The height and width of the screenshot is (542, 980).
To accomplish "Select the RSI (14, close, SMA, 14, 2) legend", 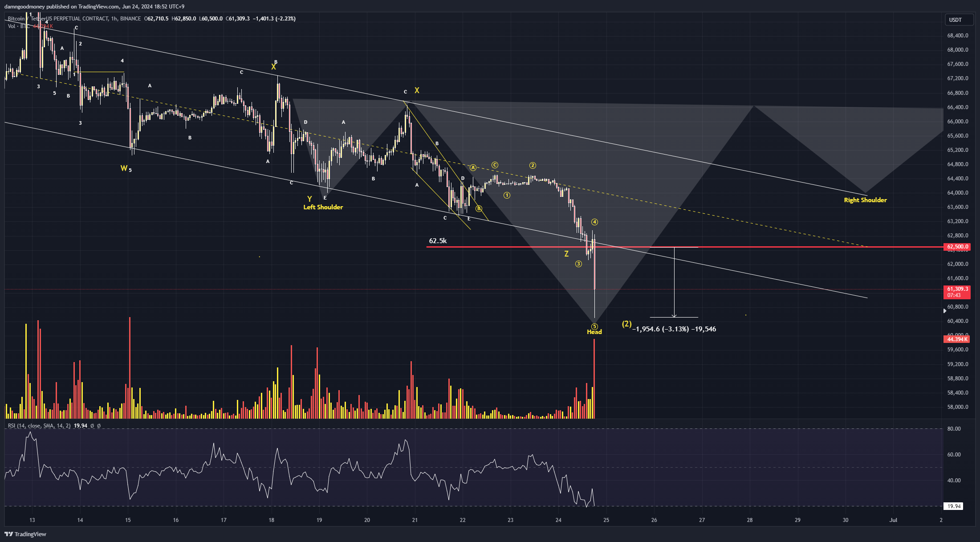I will [39, 426].
